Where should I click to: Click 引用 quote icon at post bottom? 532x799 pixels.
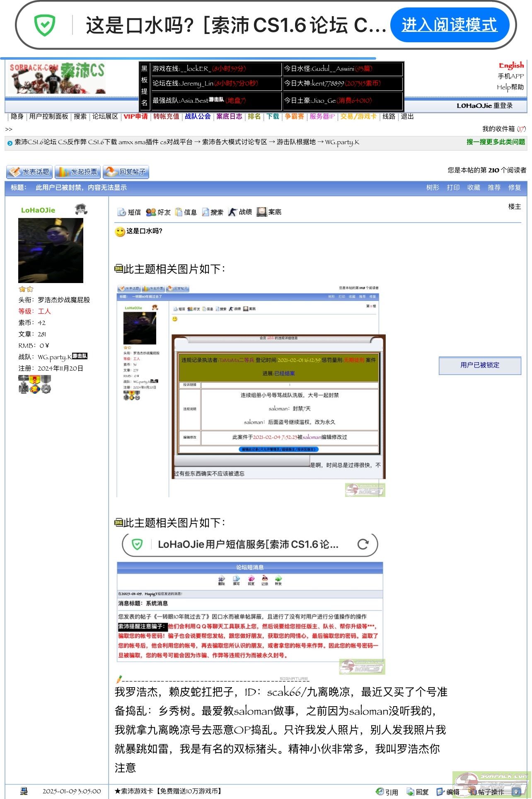(387, 792)
